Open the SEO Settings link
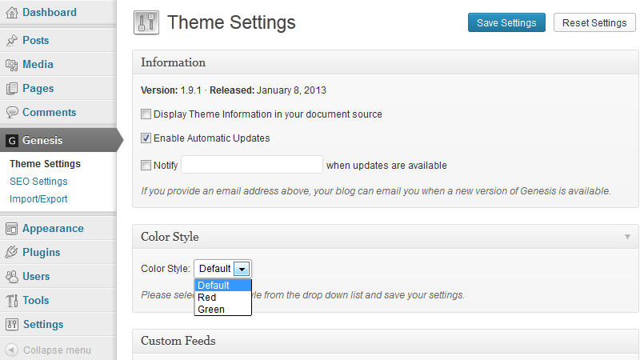 coord(38,182)
